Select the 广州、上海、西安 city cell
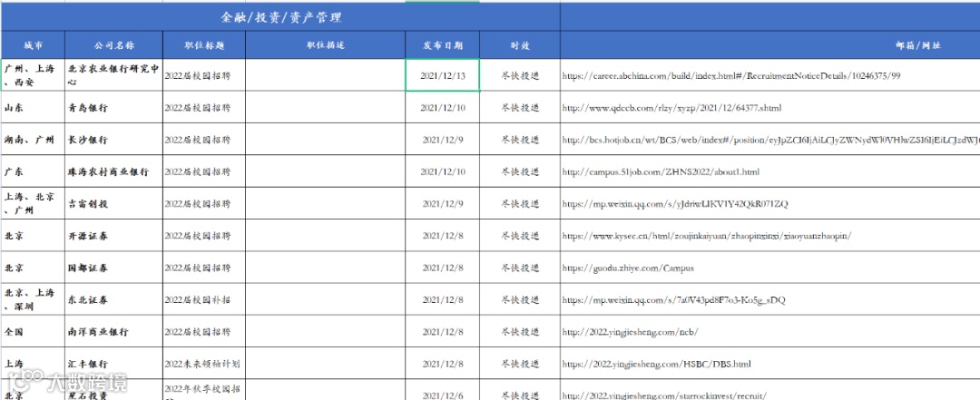This screenshot has width=980, height=400. pyautogui.click(x=34, y=75)
